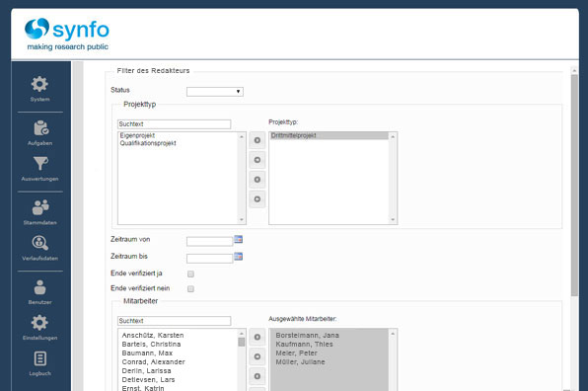Select Müller, Juliane in selected employees

pyautogui.click(x=300, y=362)
